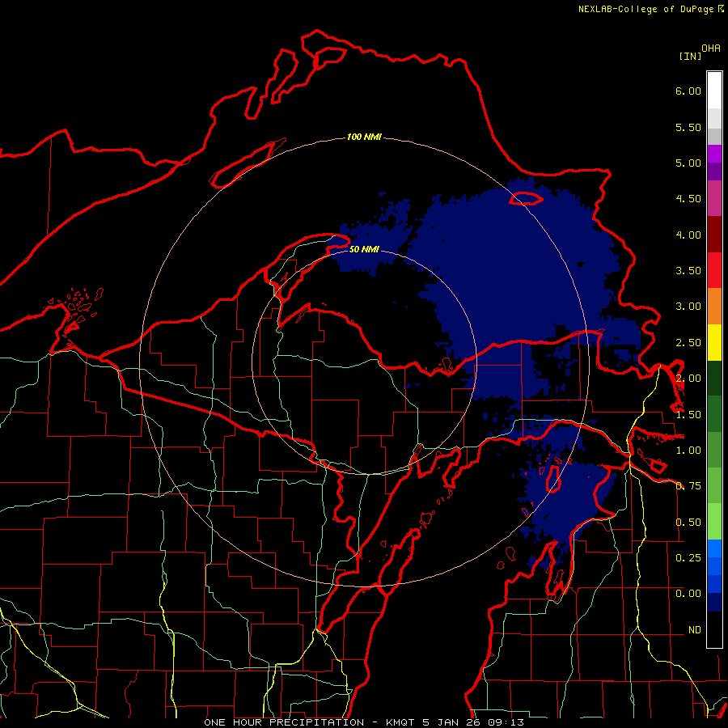Select the 0.00 legend value

click(x=688, y=594)
